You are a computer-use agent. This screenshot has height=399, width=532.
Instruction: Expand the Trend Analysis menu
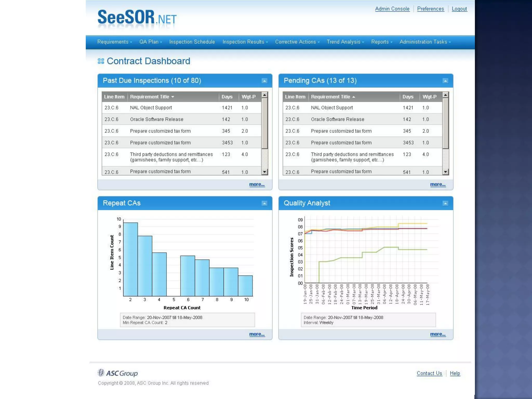[345, 42]
